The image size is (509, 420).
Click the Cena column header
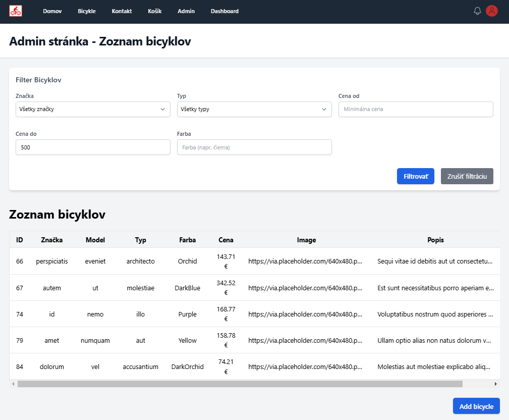tap(226, 240)
